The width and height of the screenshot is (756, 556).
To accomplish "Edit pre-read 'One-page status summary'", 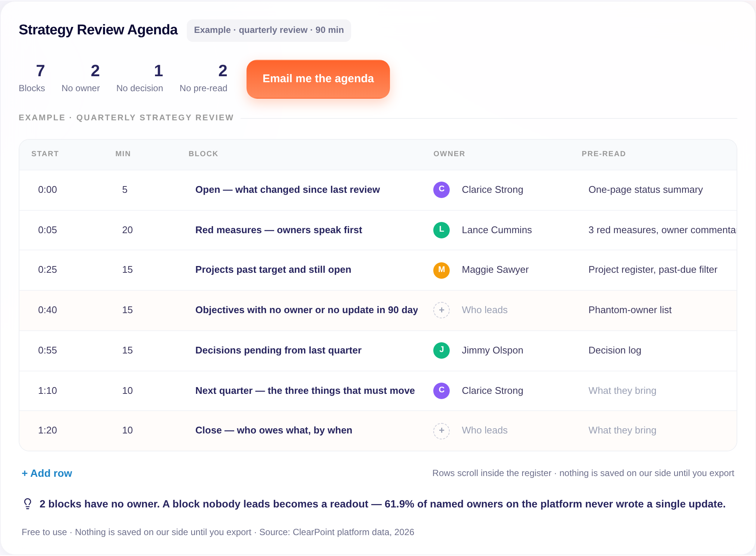I will (x=645, y=190).
